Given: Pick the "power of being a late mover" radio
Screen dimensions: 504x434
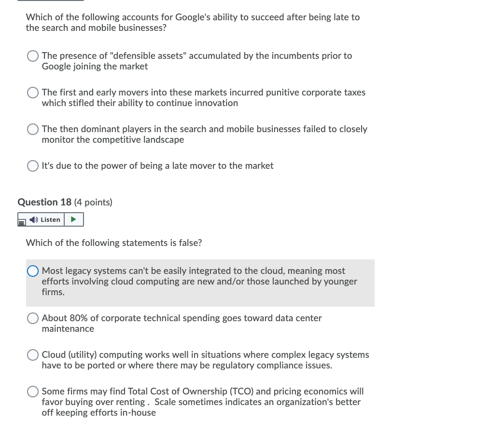Looking at the screenshot, I should pos(33,165).
